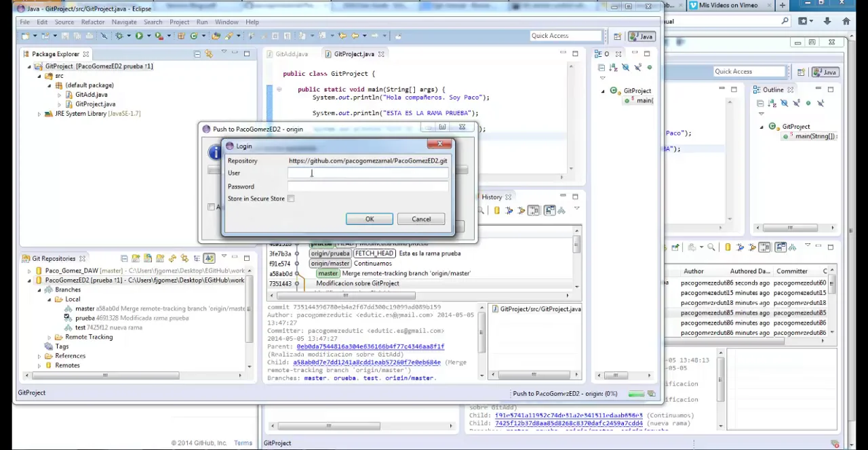Viewport: 868px width, 450px height.
Task: Click the Run External Tools icon
Action: (159, 36)
